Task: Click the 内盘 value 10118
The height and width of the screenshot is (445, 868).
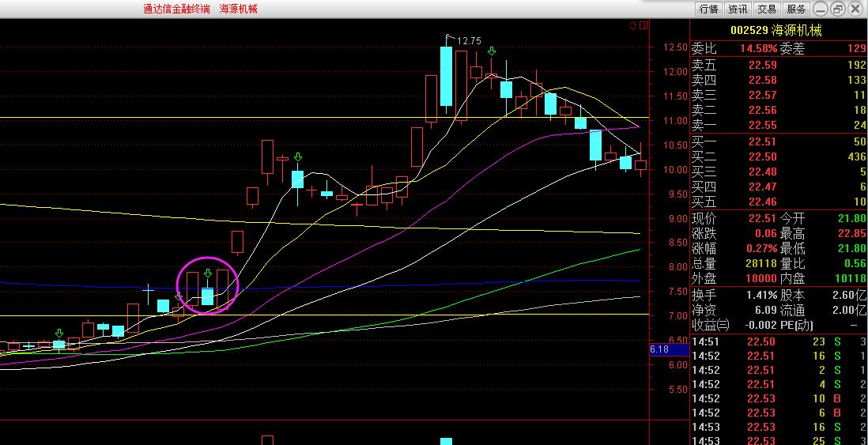Action: click(x=851, y=278)
